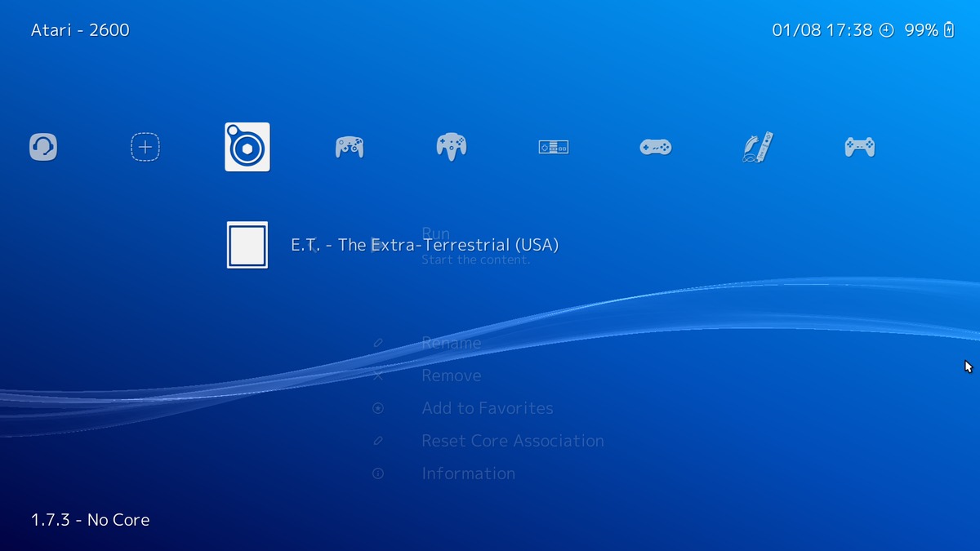This screenshot has width=980, height=551.
Task: Add E.T. to Favorites
Action: click(488, 408)
